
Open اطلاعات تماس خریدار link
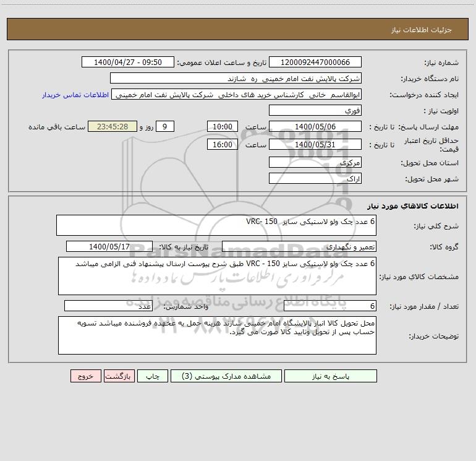coord(75,95)
